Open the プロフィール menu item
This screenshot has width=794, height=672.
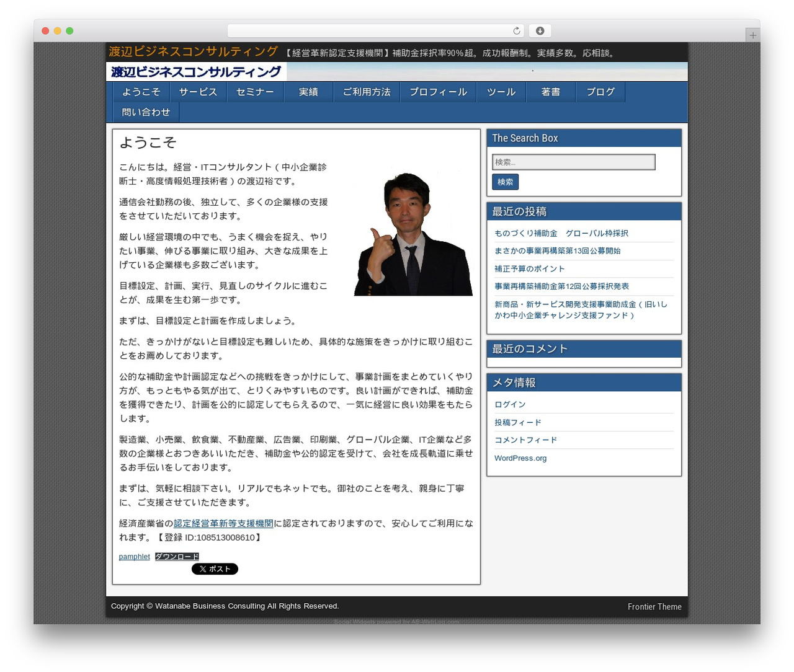pos(438,92)
